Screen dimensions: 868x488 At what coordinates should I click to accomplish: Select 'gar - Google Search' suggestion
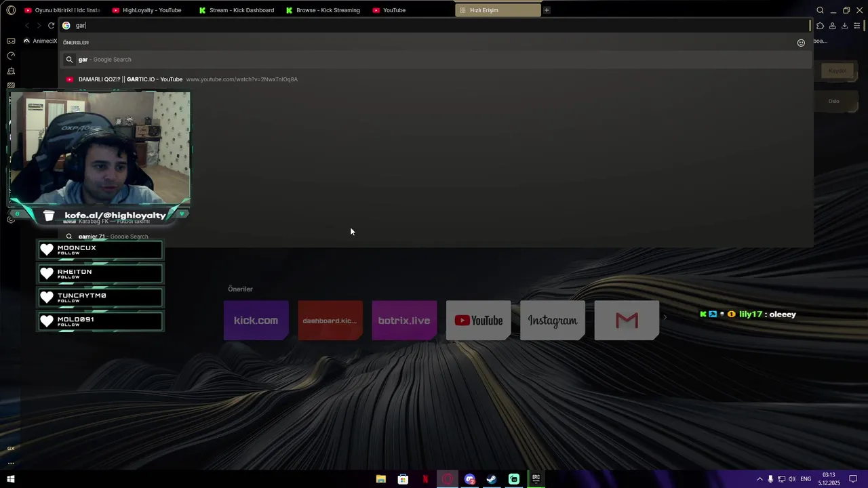pos(436,60)
